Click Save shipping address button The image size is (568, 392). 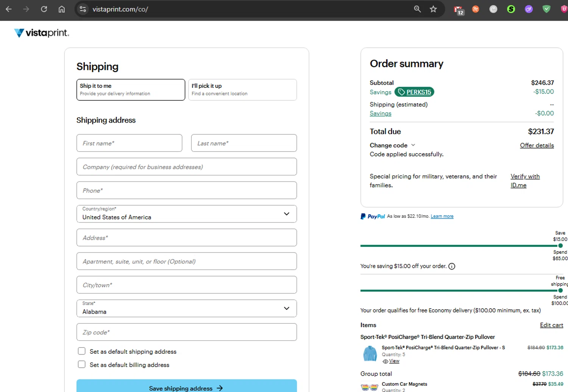(x=187, y=386)
